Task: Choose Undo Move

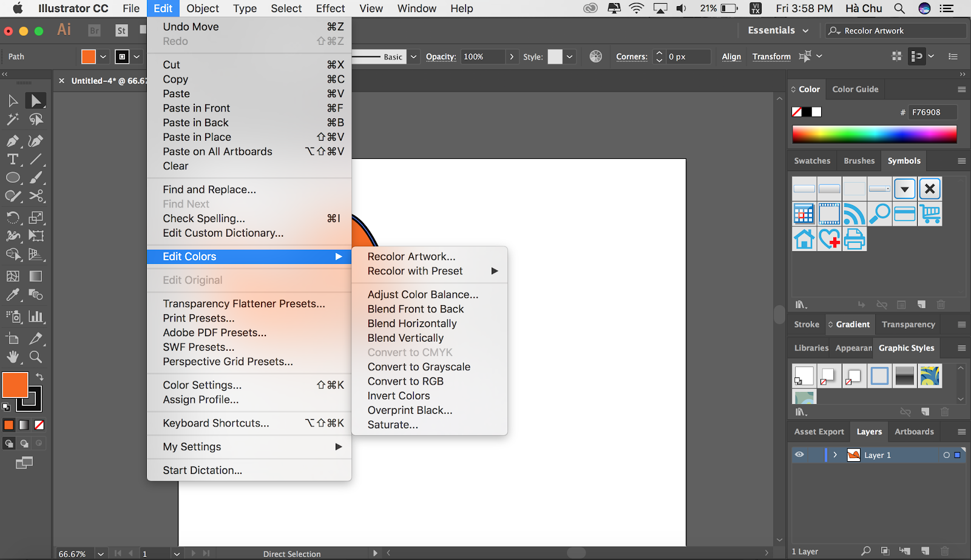Action: pos(249,27)
